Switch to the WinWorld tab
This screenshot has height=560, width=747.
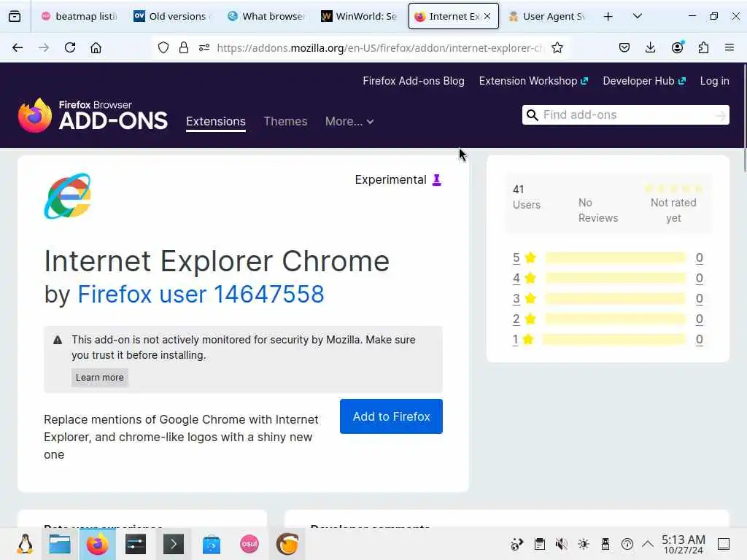(359, 16)
